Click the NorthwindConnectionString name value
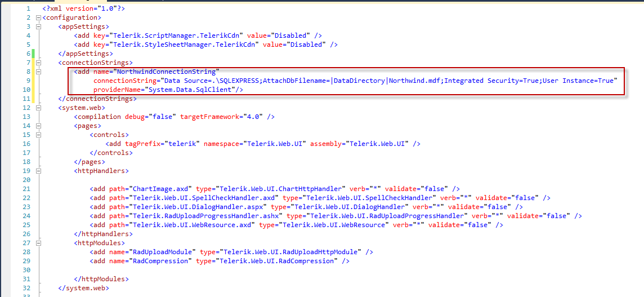 165,72
